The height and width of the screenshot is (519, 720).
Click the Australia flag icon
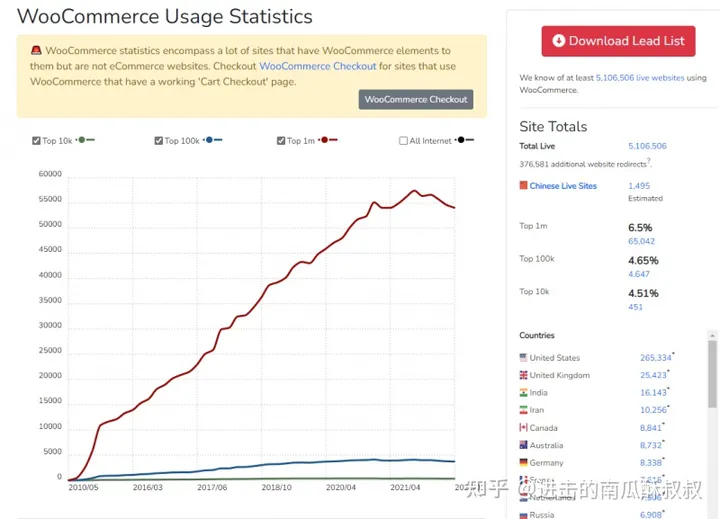click(523, 445)
